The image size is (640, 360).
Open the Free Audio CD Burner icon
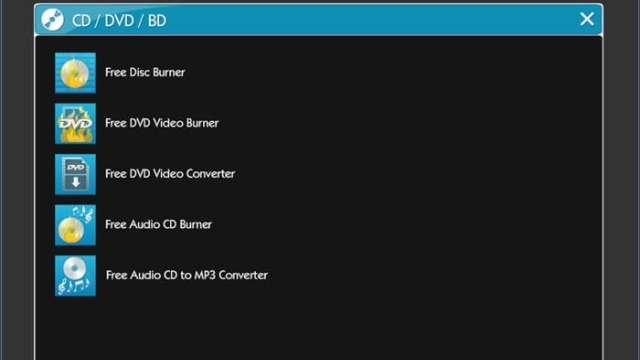(x=75, y=225)
